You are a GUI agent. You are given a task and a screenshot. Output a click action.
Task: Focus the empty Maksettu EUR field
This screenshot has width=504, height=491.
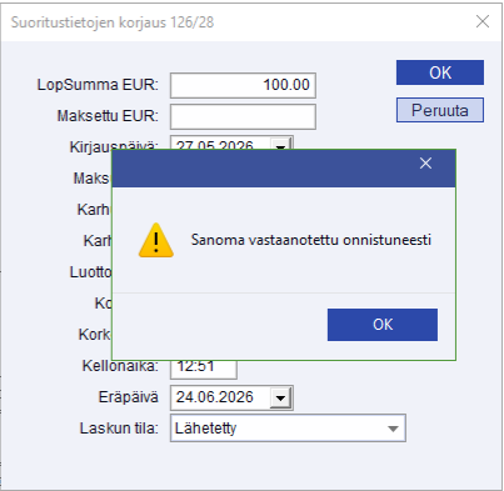[243, 117]
